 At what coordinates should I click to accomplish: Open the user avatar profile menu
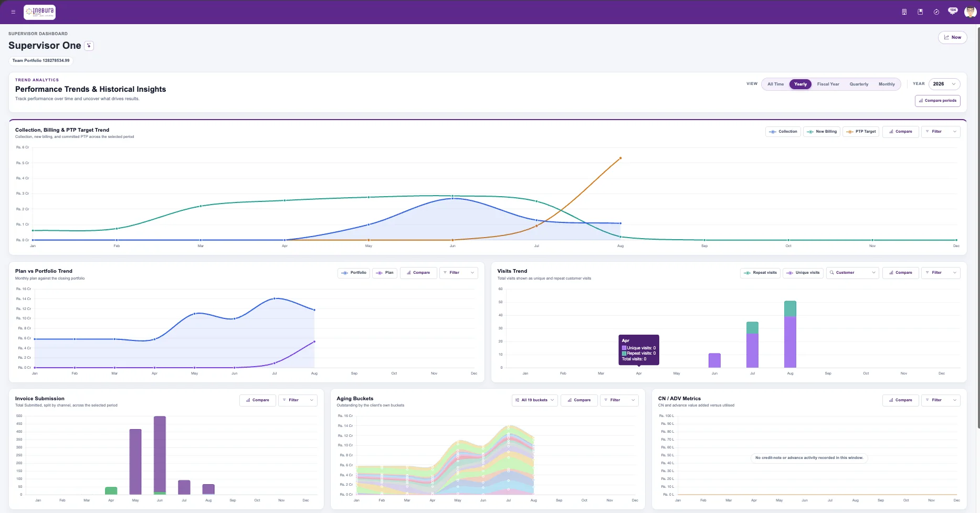[x=970, y=12]
